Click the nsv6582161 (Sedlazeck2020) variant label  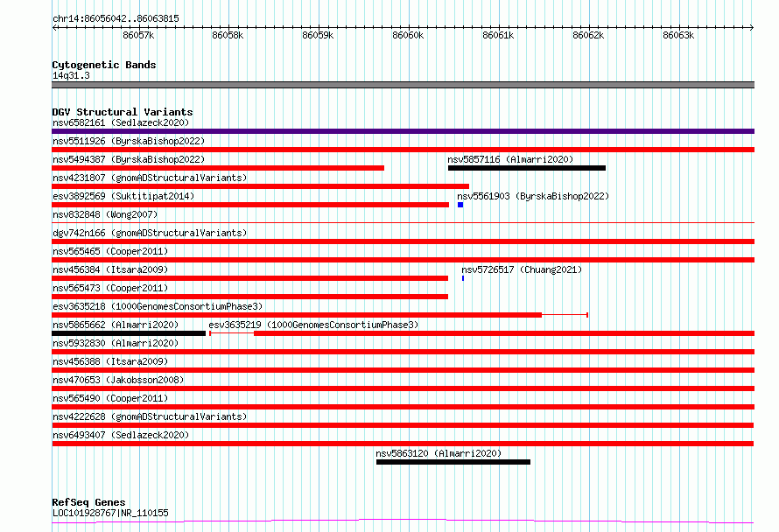[x=121, y=122]
